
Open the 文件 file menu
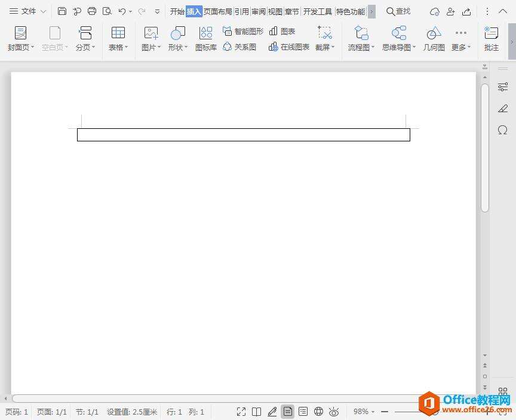(27, 11)
